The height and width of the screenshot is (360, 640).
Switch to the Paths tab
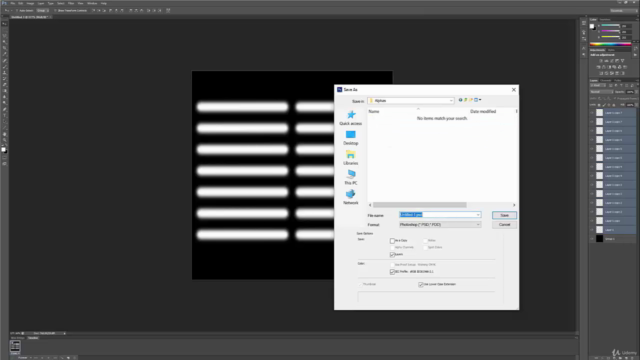click(618, 80)
